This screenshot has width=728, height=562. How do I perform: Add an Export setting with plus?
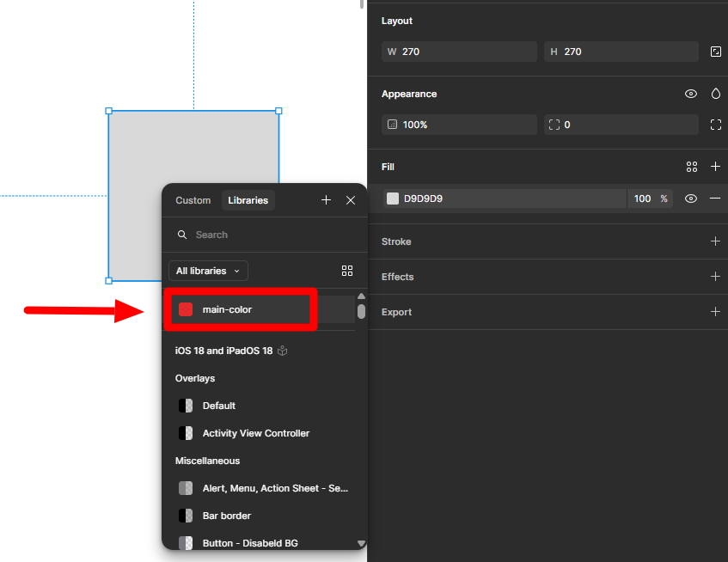pos(715,312)
